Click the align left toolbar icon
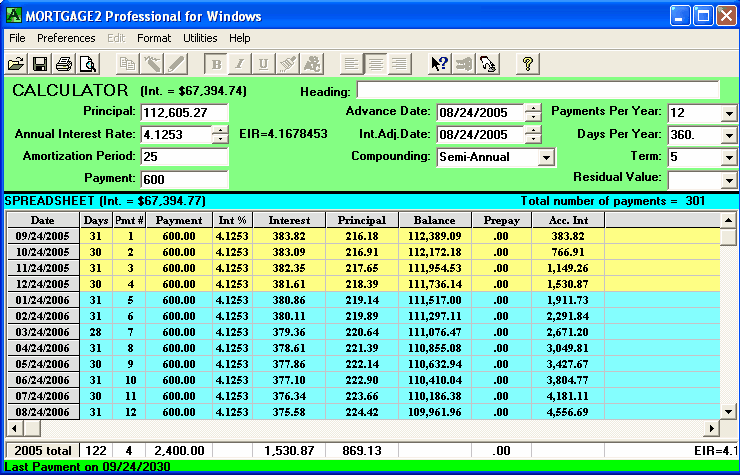This screenshot has height=476, width=740. click(351, 64)
